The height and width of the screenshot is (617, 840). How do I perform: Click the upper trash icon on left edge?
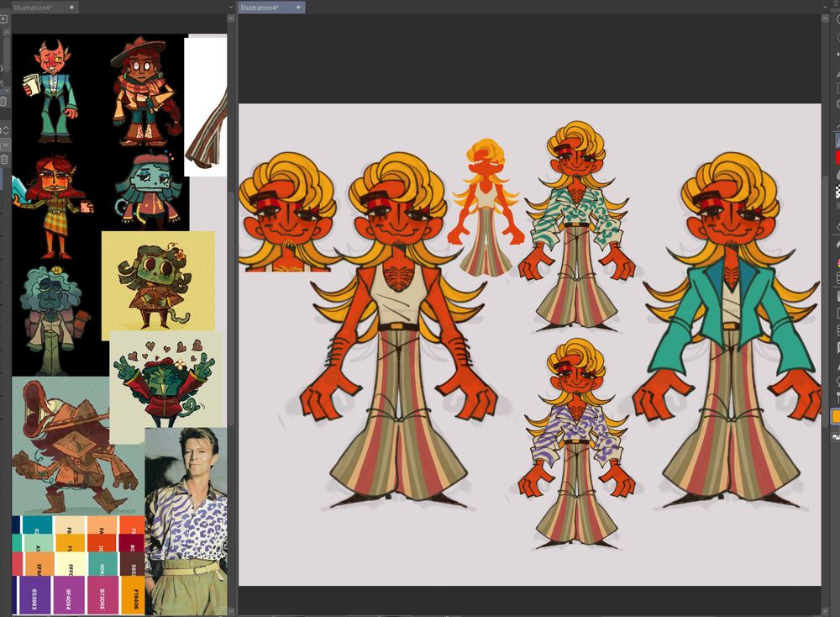[3, 100]
